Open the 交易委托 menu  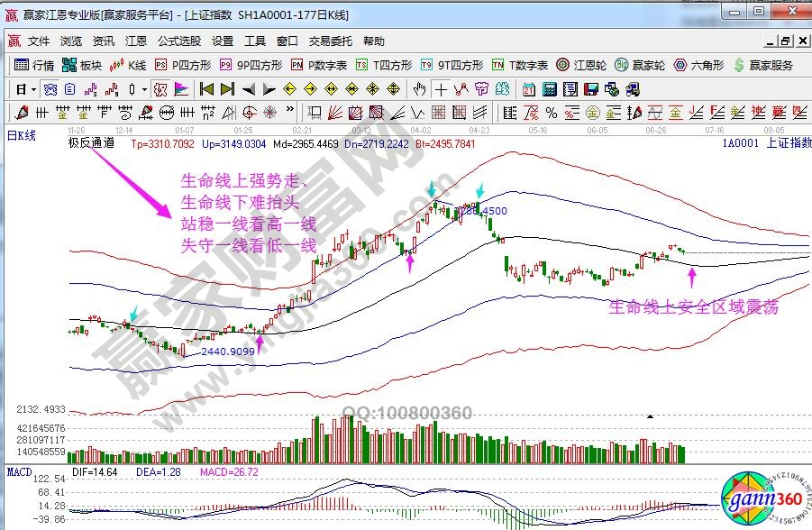(x=331, y=41)
